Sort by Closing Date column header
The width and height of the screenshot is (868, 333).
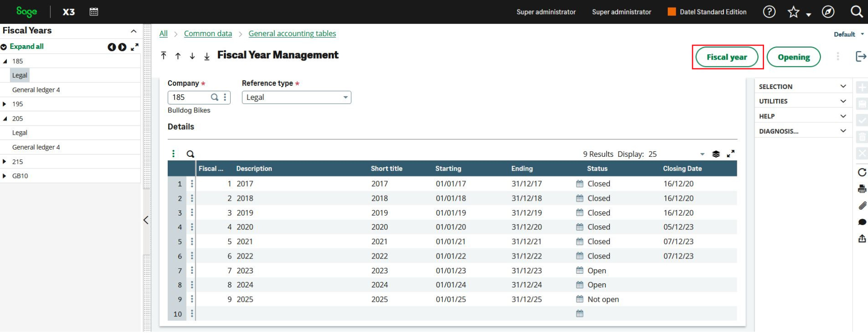pyautogui.click(x=682, y=169)
